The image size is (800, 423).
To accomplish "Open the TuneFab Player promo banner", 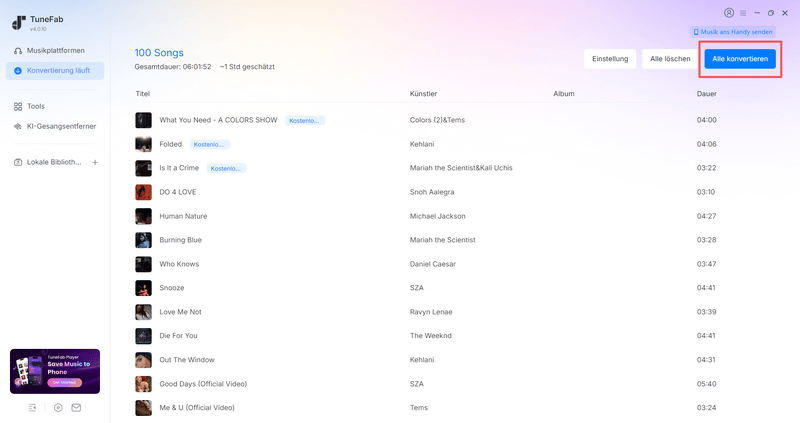I will coord(55,371).
